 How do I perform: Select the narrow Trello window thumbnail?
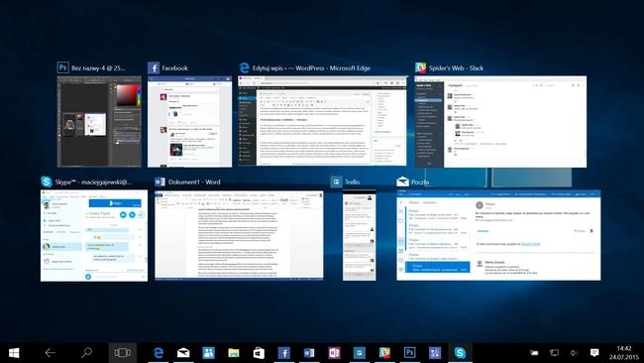pyautogui.click(x=360, y=235)
